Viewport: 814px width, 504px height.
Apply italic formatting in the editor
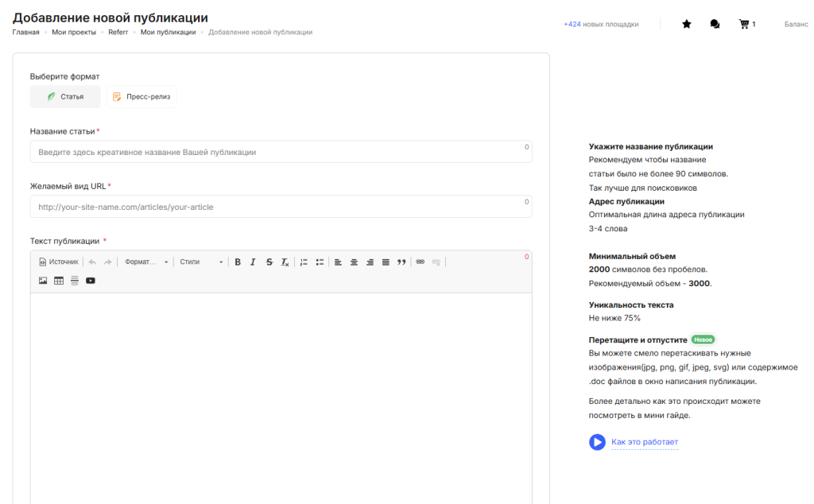[x=253, y=262]
